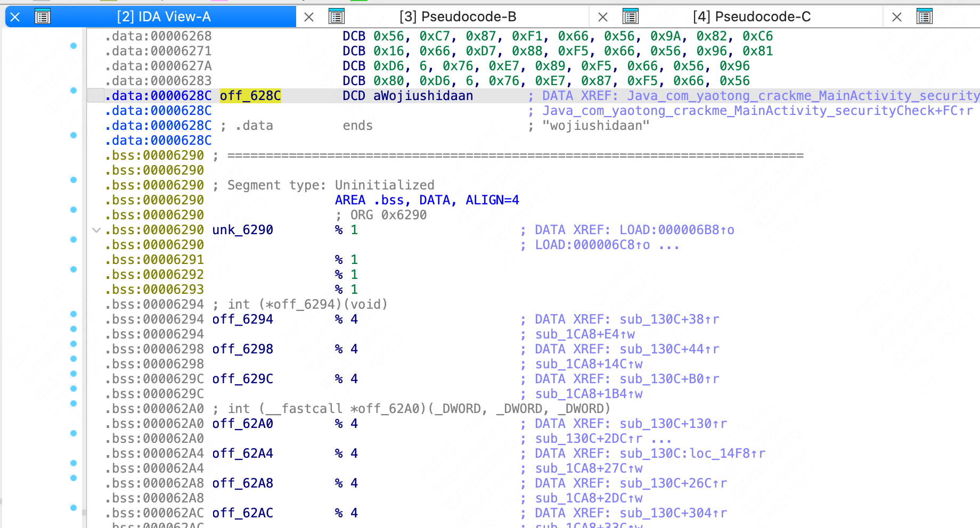
Task: Click the 0xC7 byte in row 00006268
Action: [435, 36]
